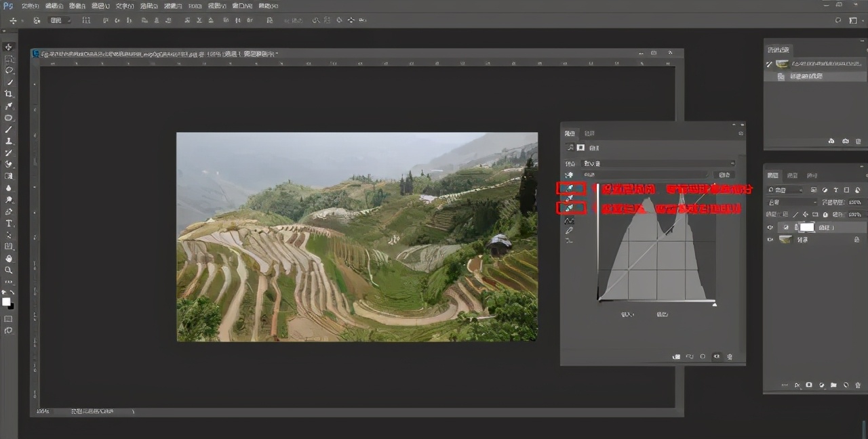The height and width of the screenshot is (439, 868).
Task: Pick the gray point eyedropper in Curves
Action: 570,198
